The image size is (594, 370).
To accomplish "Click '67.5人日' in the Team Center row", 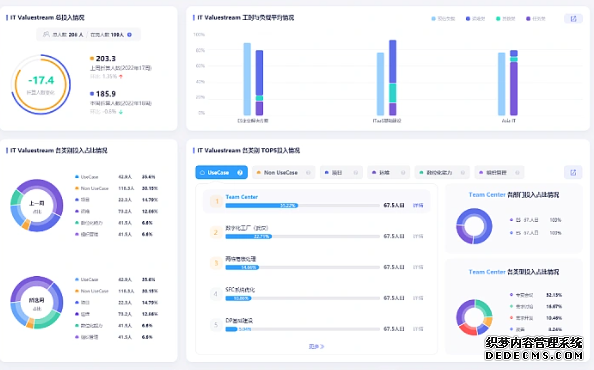I will (394, 205).
